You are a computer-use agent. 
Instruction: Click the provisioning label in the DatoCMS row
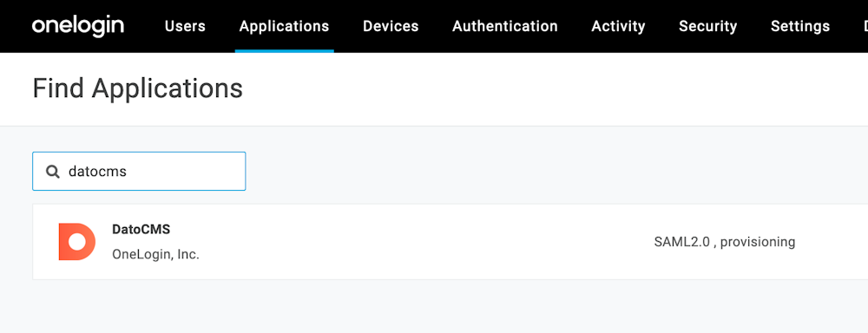(758, 242)
